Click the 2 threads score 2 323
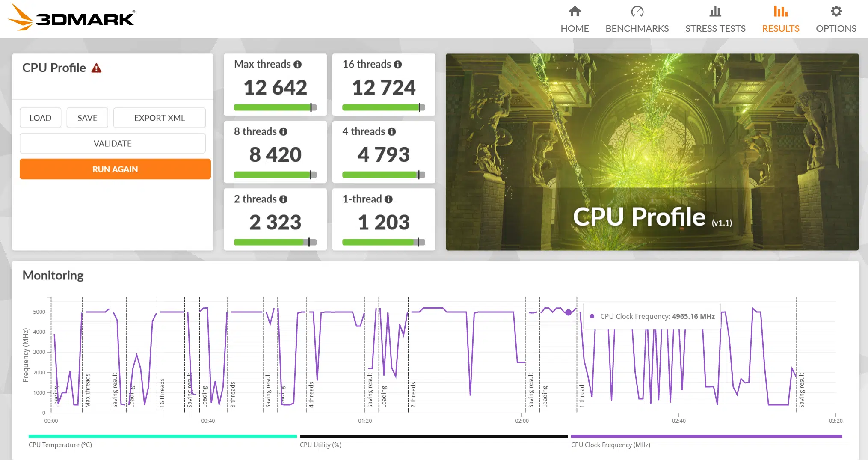The image size is (868, 460). coord(275,223)
